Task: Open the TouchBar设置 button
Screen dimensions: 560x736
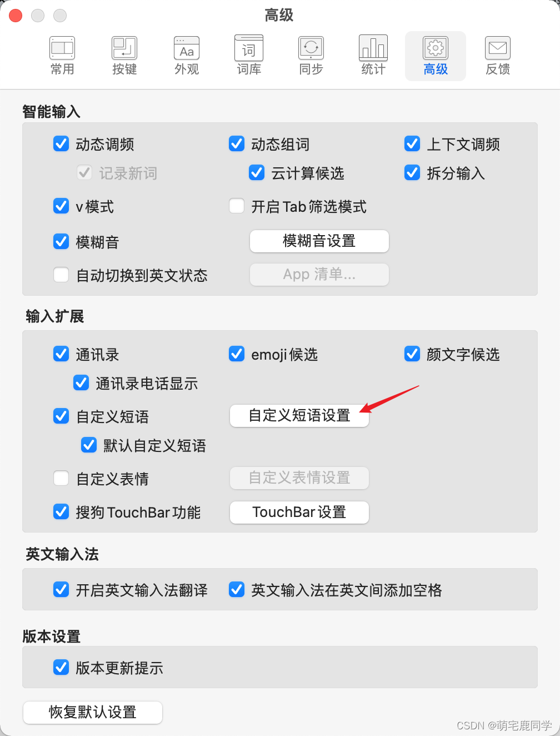Action: point(299,512)
